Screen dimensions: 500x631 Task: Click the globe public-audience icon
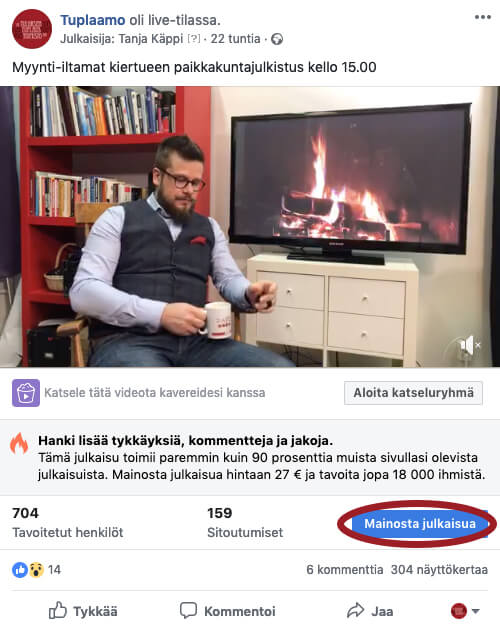pyautogui.click(x=277, y=39)
